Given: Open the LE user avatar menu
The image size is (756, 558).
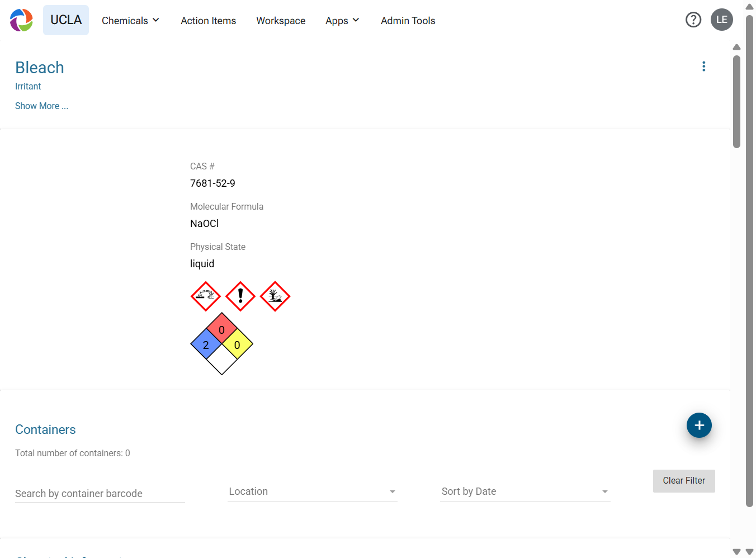Looking at the screenshot, I should pyautogui.click(x=722, y=20).
